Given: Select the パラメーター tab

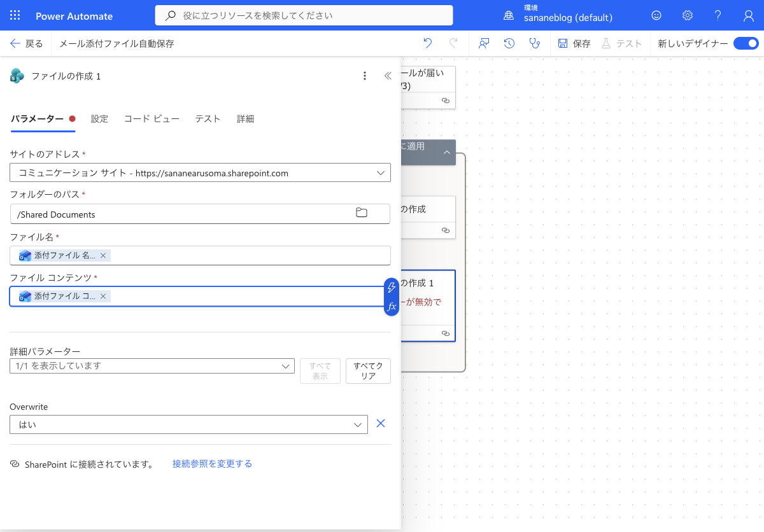Looking at the screenshot, I should (43, 119).
